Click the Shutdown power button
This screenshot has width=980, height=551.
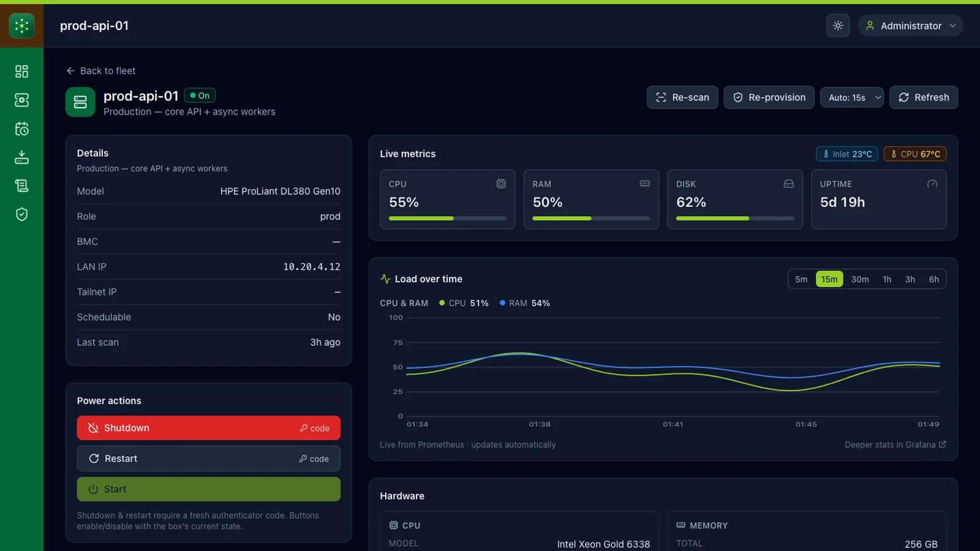point(209,428)
